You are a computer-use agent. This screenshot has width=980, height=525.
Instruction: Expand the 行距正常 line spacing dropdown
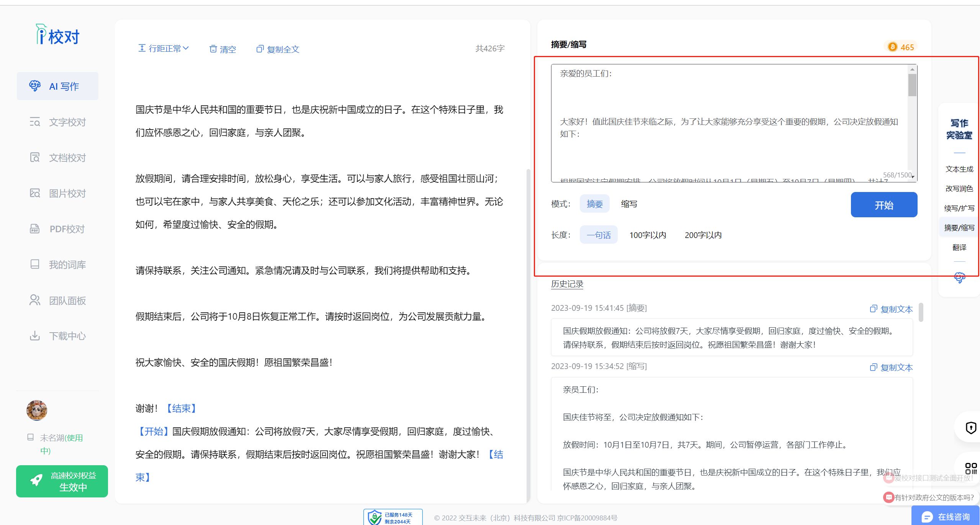(x=164, y=49)
